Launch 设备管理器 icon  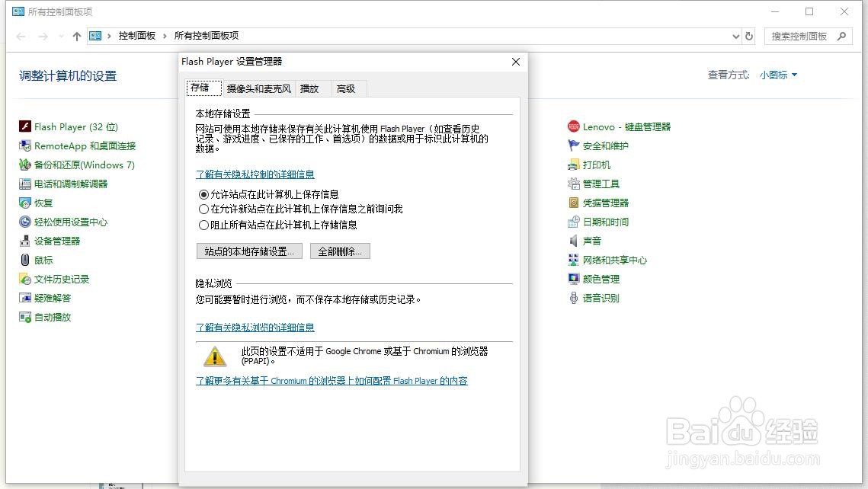(25, 241)
